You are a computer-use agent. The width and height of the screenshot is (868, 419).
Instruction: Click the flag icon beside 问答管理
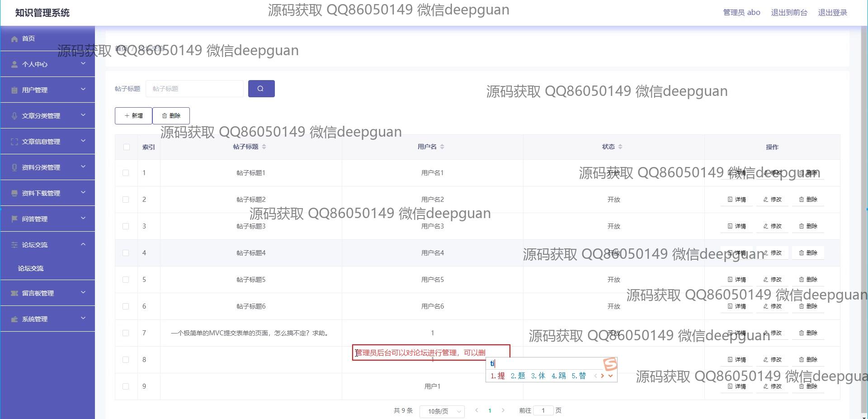pyautogui.click(x=14, y=219)
